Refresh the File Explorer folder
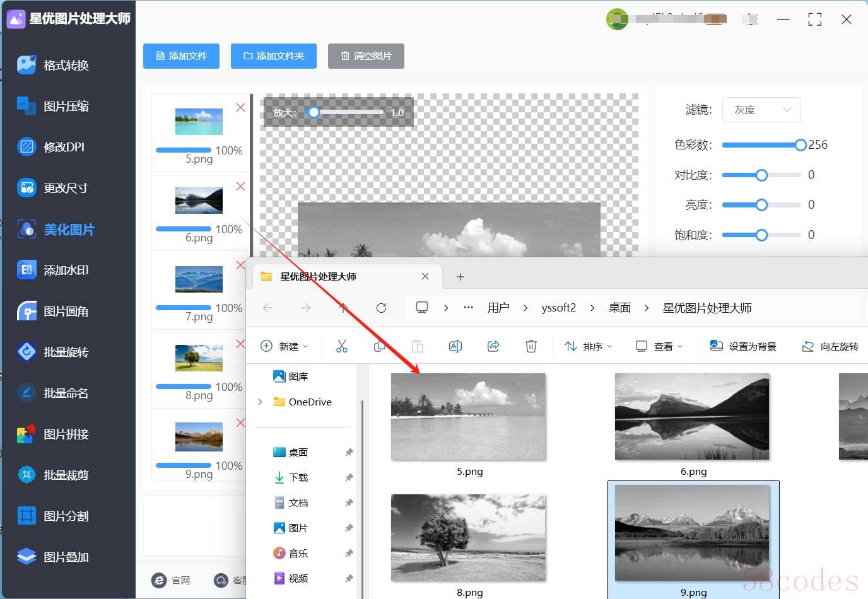The image size is (868, 599). 381,308
